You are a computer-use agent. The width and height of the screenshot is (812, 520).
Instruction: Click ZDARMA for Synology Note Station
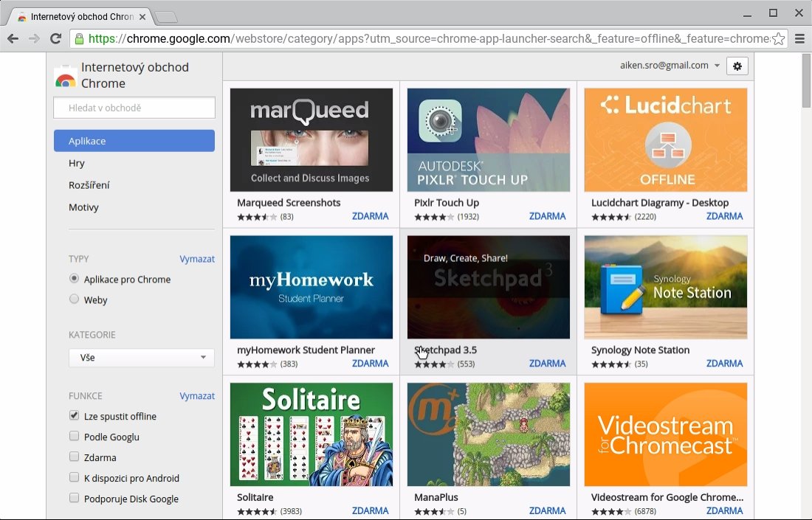pos(724,364)
